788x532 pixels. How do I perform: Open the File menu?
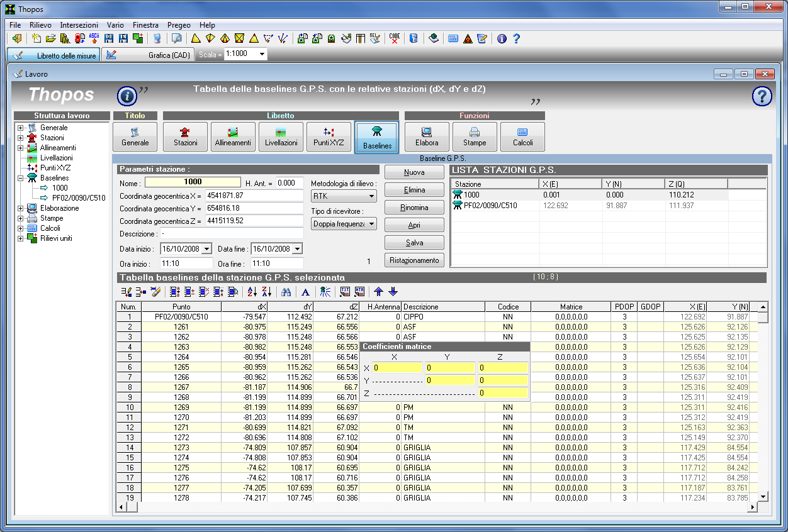pos(15,25)
